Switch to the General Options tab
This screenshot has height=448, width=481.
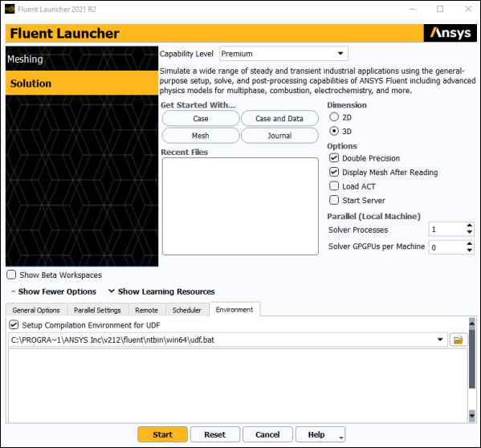point(36,310)
